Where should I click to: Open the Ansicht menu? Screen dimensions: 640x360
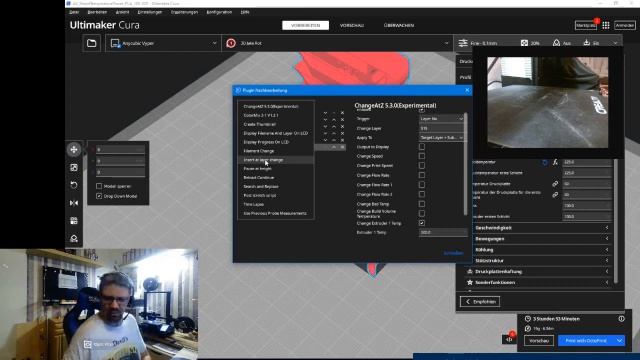tap(122, 12)
